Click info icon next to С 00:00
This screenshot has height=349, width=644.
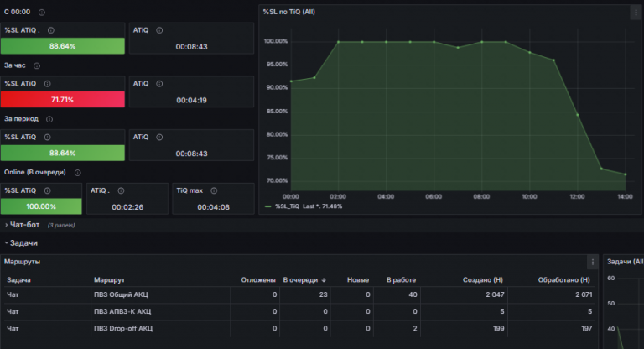coord(41,13)
